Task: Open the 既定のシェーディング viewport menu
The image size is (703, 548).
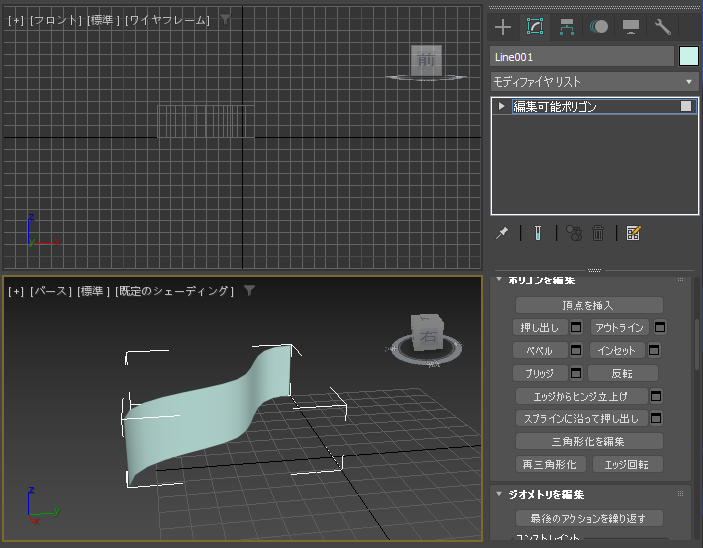Action: (175, 291)
